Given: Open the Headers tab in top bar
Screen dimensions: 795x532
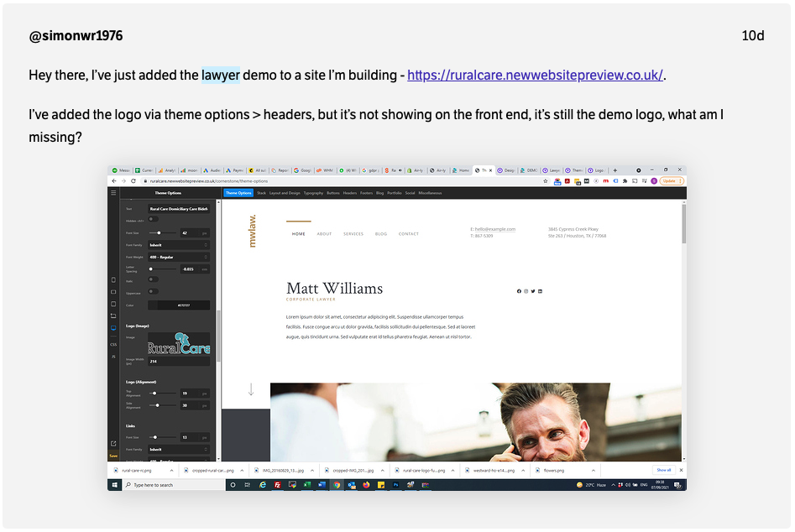Looking at the screenshot, I should click(349, 193).
